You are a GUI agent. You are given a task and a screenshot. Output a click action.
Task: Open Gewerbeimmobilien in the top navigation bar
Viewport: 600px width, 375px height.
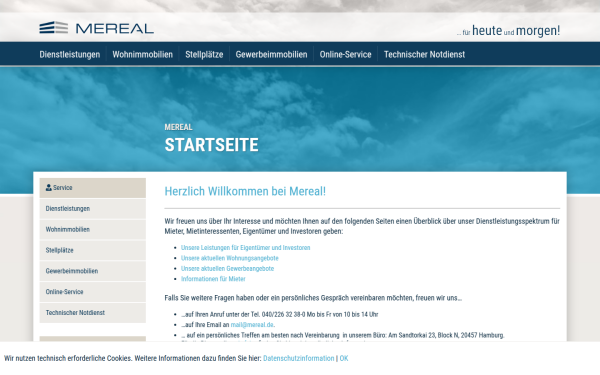point(271,54)
